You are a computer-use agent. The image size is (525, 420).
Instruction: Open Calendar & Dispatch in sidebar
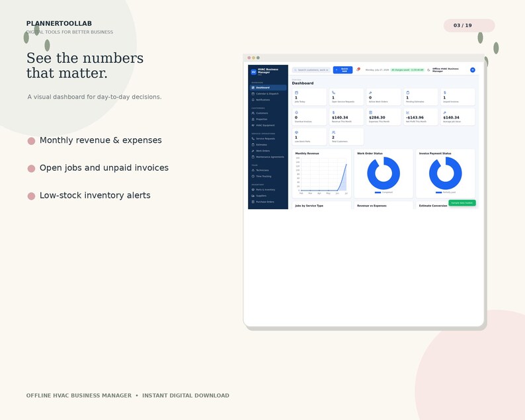click(x=268, y=94)
